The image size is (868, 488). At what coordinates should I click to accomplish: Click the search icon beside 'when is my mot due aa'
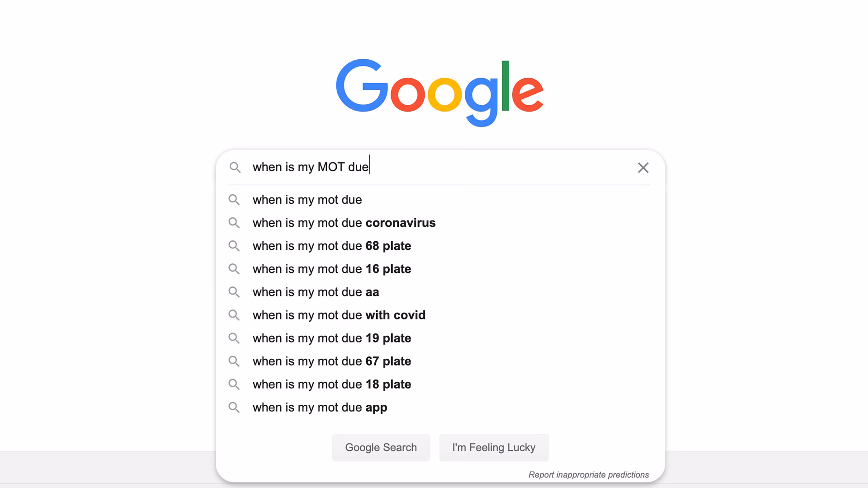tap(234, 292)
